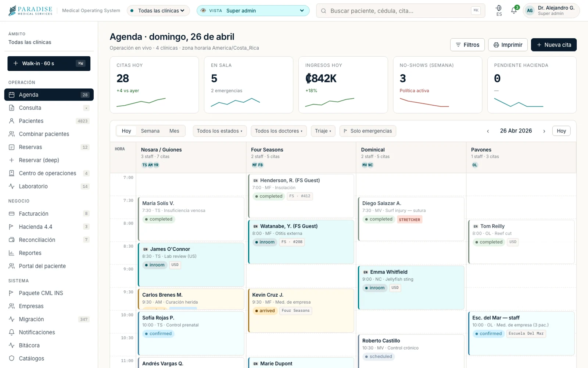Open Henderson, R. appointment card
Screen dimensions: 588x368
(301, 196)
